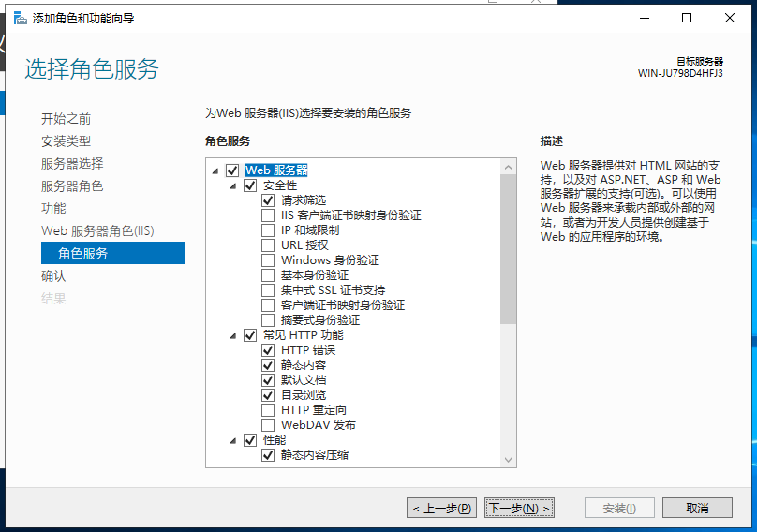Image resolution: width=757 pixels, height=532 pixels.
Task: Minimize the wizard window
Action: (x=644, y=18)
